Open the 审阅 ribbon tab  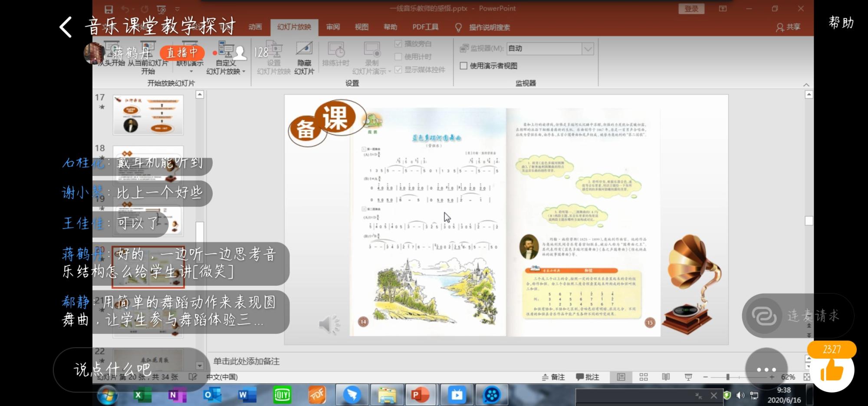(x=333, y=27)
